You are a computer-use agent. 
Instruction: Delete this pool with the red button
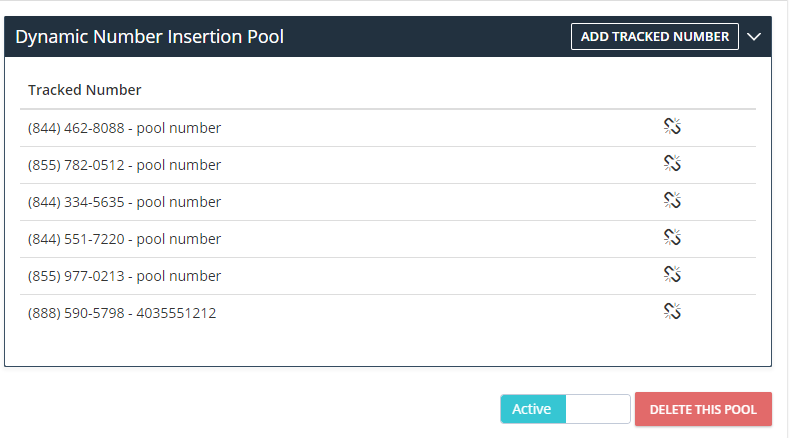coord(703,409)
